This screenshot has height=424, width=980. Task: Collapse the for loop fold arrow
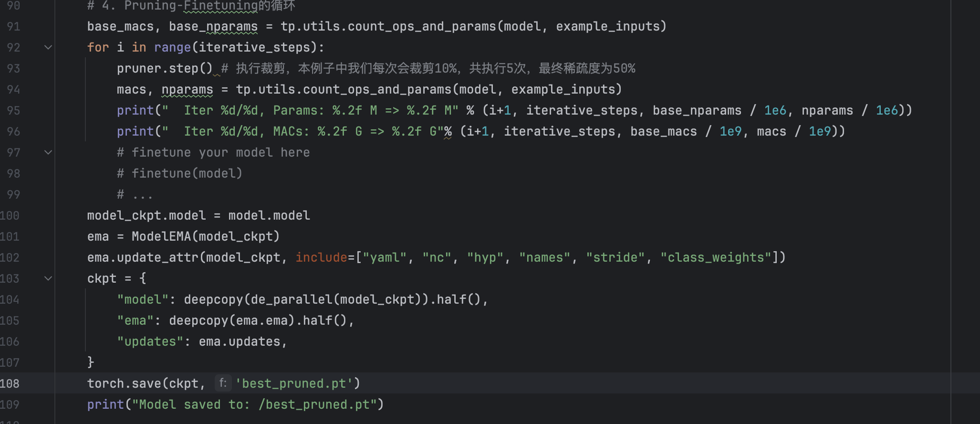[x=48, y=47]
